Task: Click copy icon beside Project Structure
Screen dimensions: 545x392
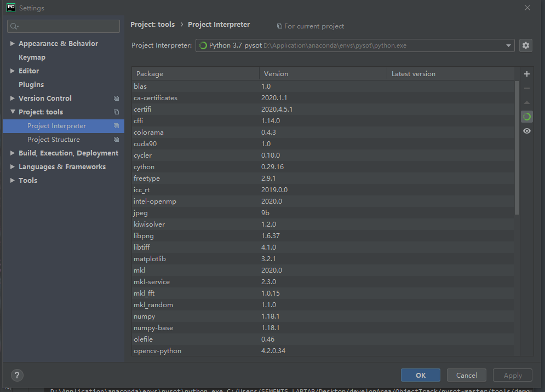Action: click(117, 140)
